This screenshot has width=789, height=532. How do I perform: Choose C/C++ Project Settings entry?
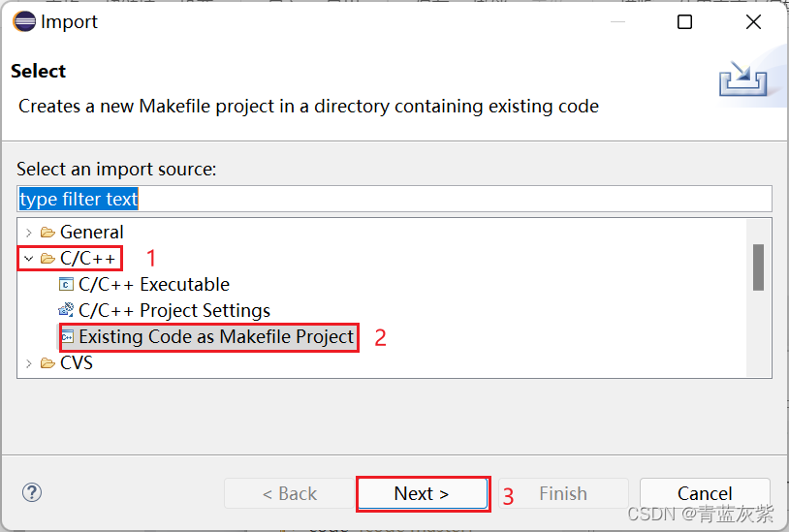pos(174,311)
